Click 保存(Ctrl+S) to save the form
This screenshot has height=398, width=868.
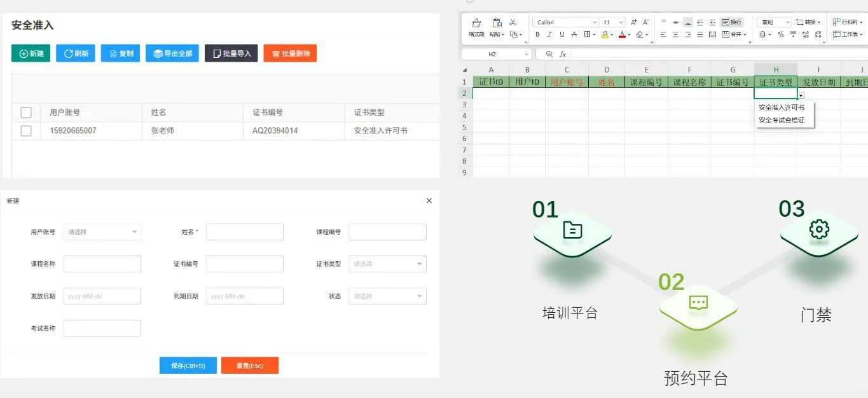(x=188, y=365)
